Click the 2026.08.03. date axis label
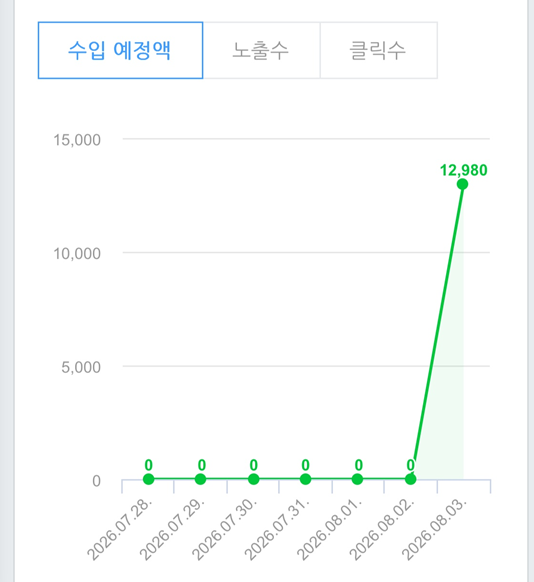Viewport: 534px width, 582px height. pos(435,529)
